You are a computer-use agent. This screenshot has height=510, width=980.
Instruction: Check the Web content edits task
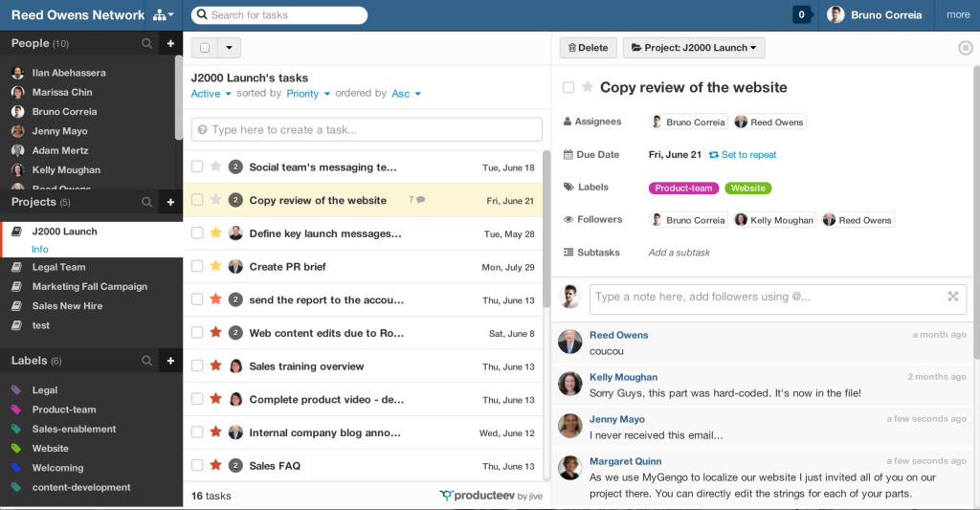[x=197, y=332]
